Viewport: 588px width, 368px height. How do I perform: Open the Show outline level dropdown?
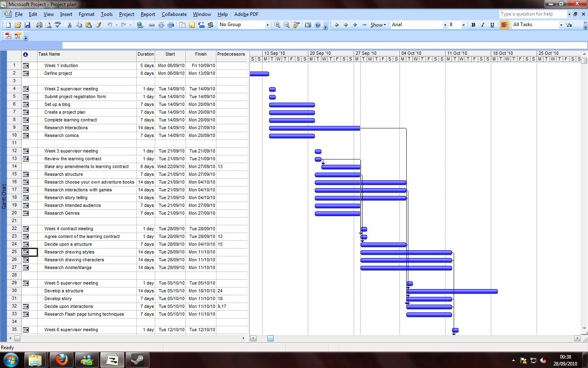click(x=378, y=25)
